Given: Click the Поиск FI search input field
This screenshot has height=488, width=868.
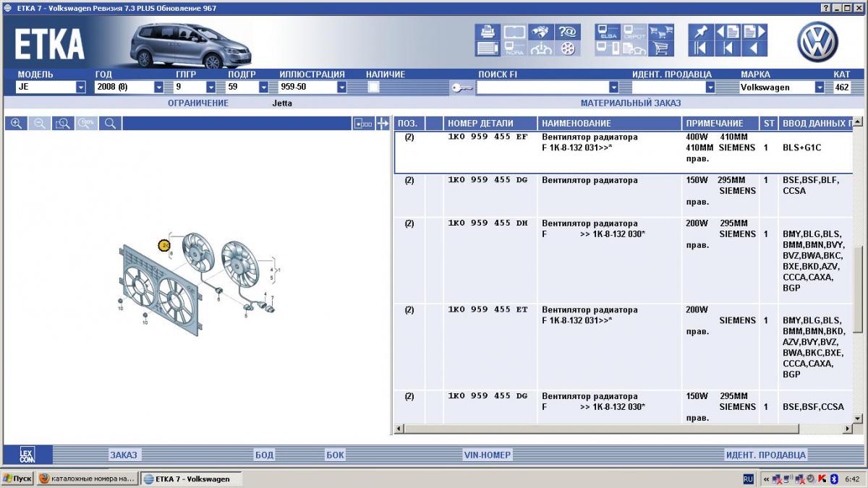Looking at the screenshot, I should click(x=542, y=87).
